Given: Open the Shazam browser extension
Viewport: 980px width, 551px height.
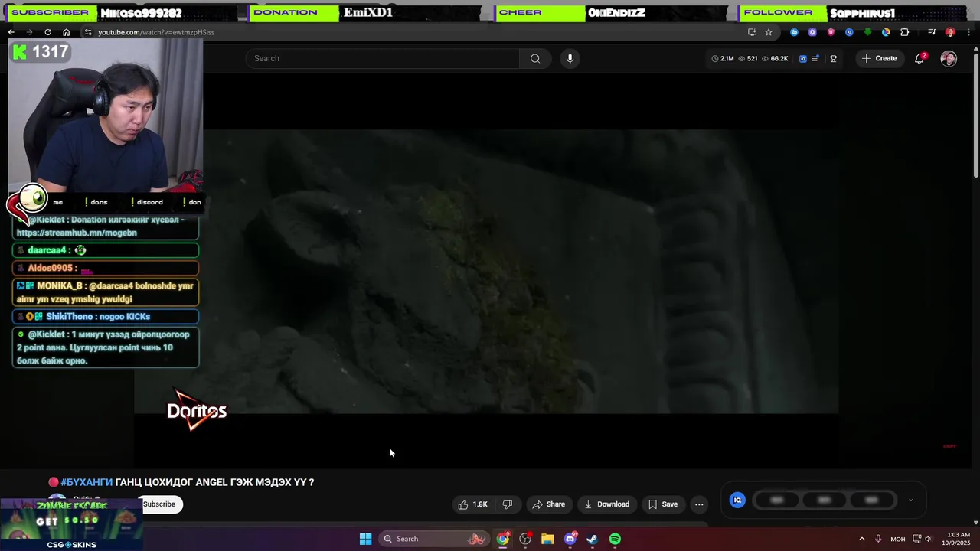Looking at the screenshot, I should click(x=794, y=32).
